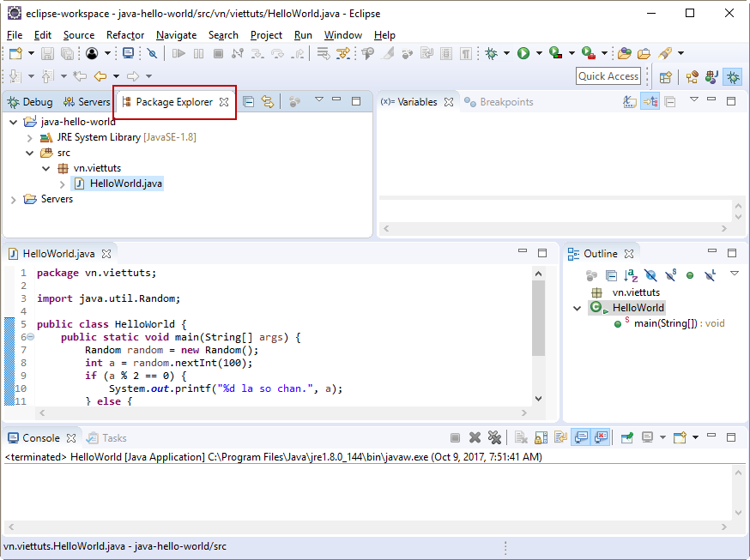This screenshot has width=750, height=560.
Task: Click the Resume debug toolbar icon
Action: (x=178, y=53)
